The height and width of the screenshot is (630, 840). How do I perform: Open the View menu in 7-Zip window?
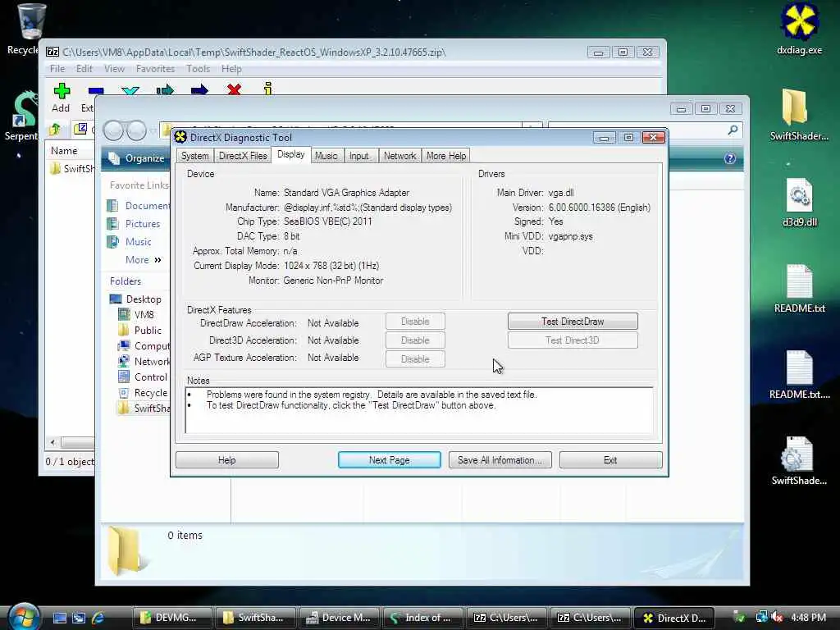coord(114,69)
